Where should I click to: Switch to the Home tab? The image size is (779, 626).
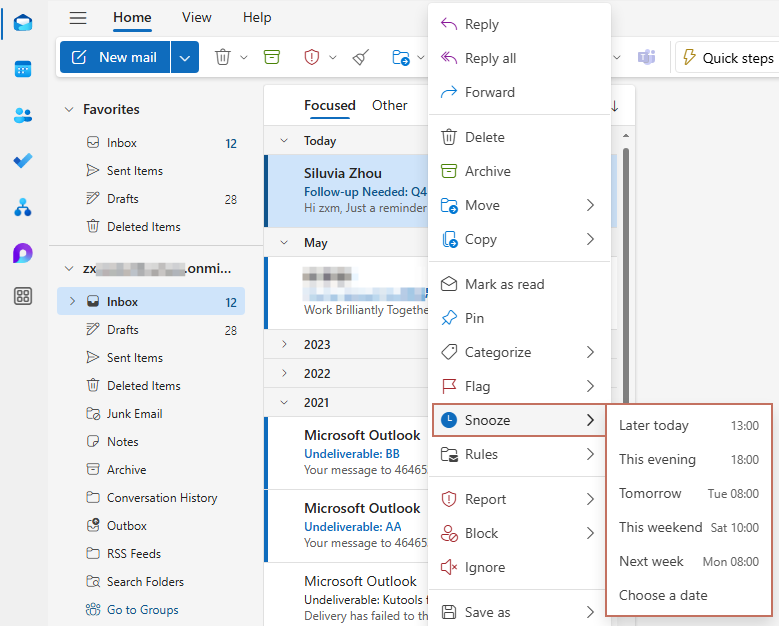(x=132, y=17)
